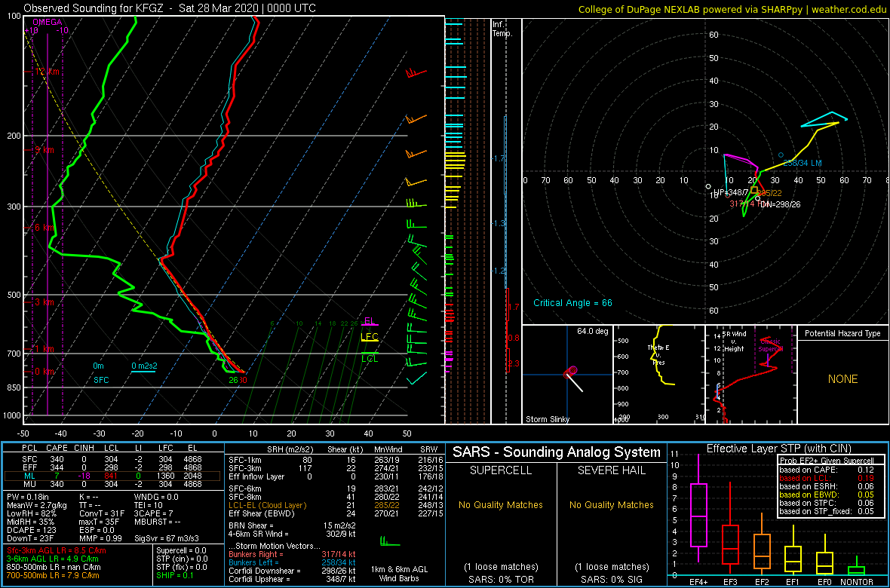Click the 'LCL-EL (Cloud Layer)' row label
Viewport: 890px width, 588px height.
(x=265, y=505)
